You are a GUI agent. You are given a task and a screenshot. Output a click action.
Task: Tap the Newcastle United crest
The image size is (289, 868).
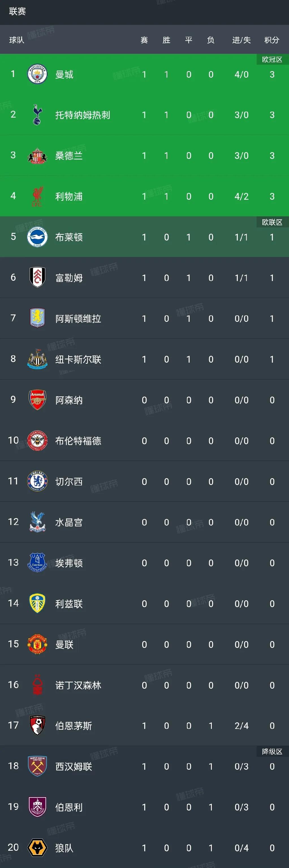click(37, 359)
